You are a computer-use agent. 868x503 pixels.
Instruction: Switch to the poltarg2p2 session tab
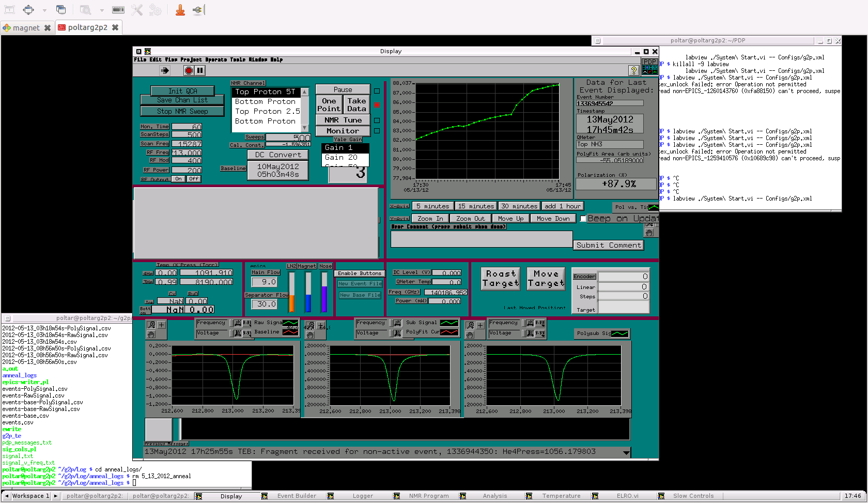coord(88,28)
